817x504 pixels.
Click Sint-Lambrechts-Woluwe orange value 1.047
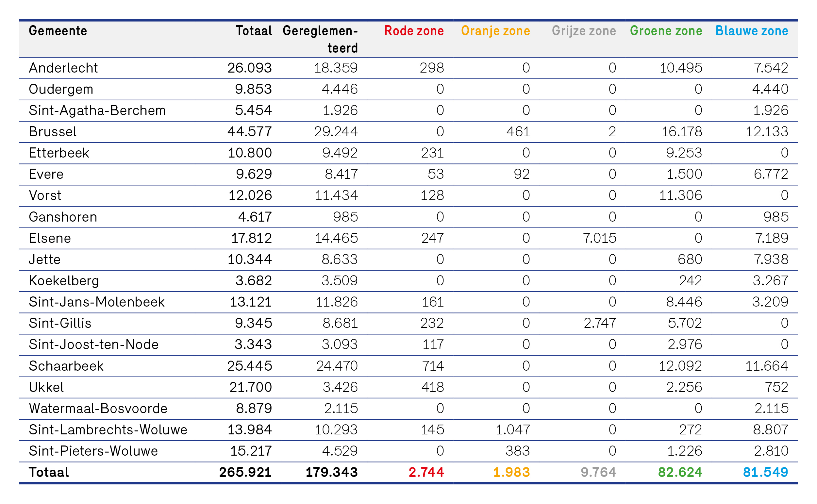(513, 430)
